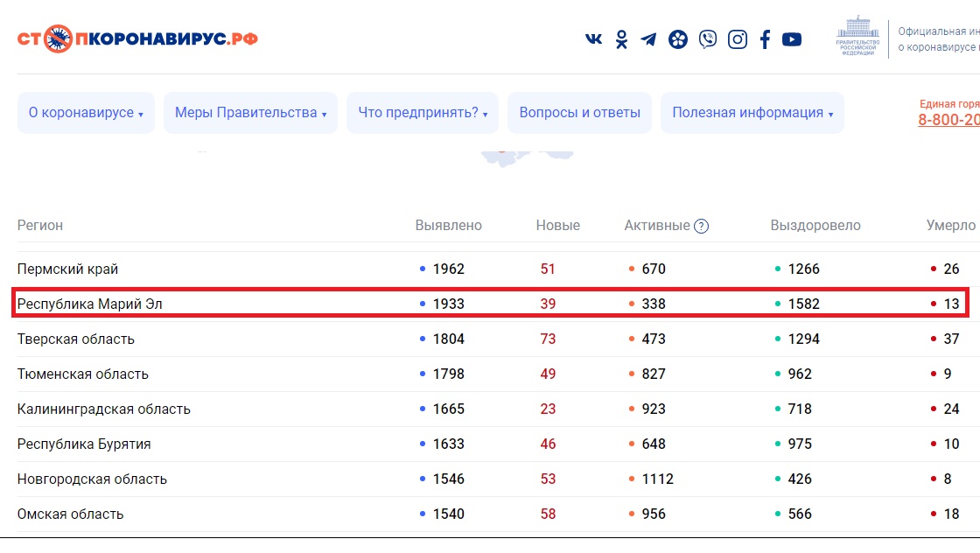Expand the Меры Правительства menu
The height and width of the screenshot is (553, 980).
coord(250,113)
